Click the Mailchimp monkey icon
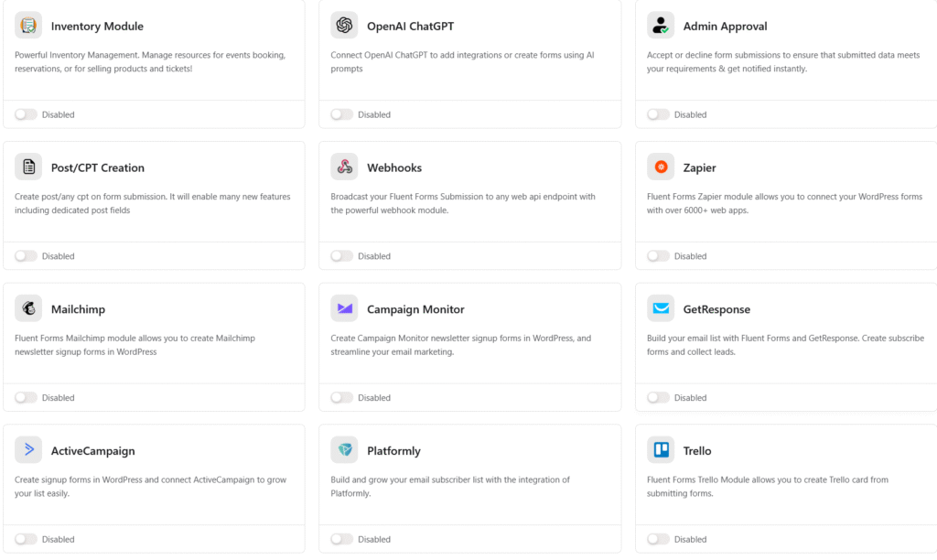The height and width of the screenshot is (560, 937). 28,308
